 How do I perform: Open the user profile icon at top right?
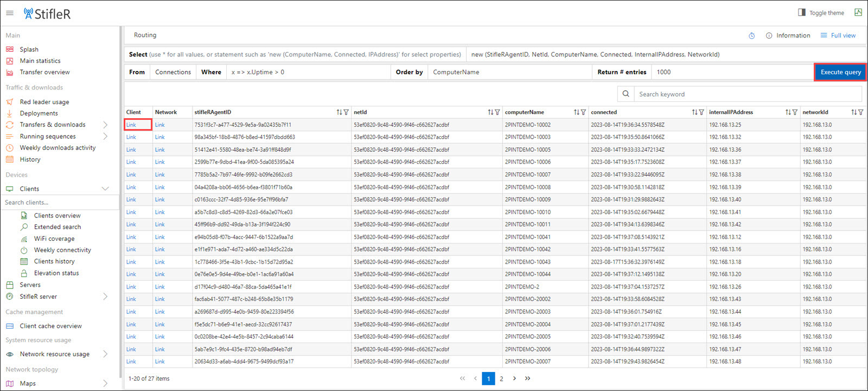858,12
